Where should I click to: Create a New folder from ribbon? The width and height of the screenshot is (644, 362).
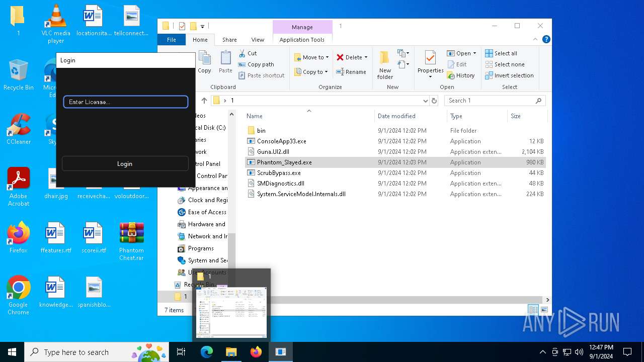[385, 64]
